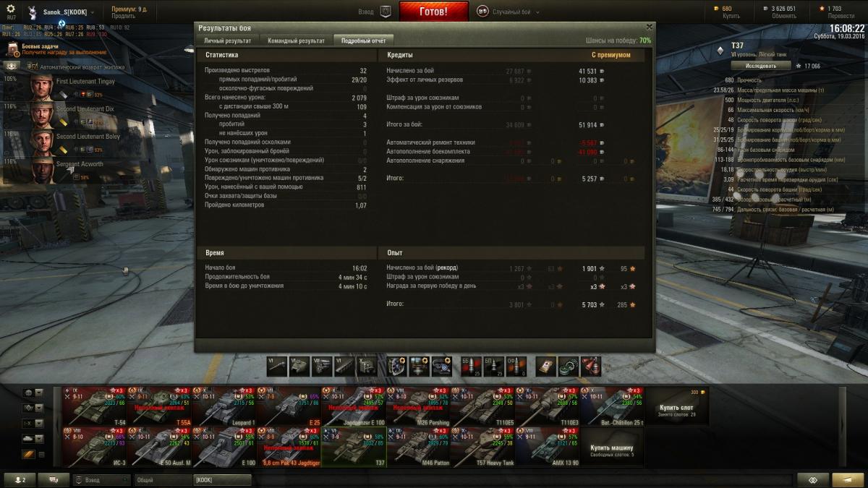Screen dimensions: 868x488
Task: Select the T110E5 heavy tank
Action: click(482, 406)
